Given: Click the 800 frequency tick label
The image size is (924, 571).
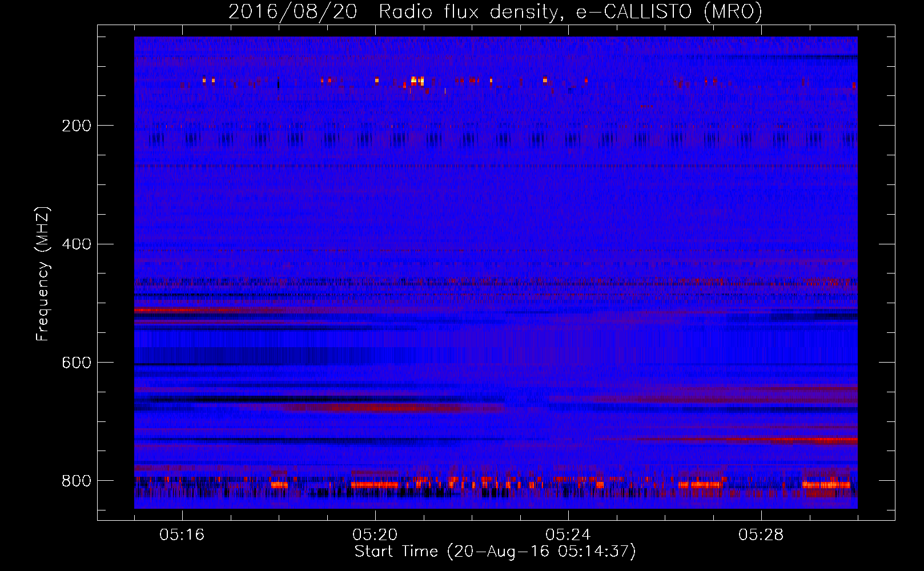Looking at the screenshot, I should click(x=76, y=481).
